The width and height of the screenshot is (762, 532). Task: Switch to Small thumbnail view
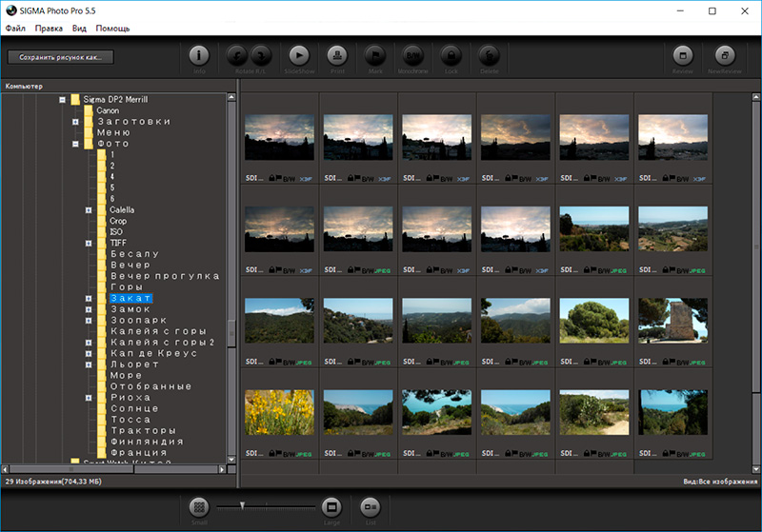(198, 506)
